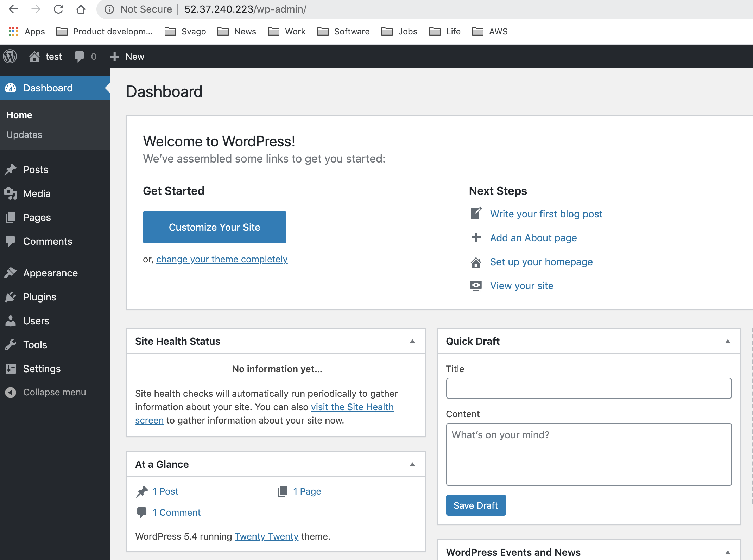Open the Posts menu label
The height and width of the screenshot is (560, 753).
pos(36,170)
